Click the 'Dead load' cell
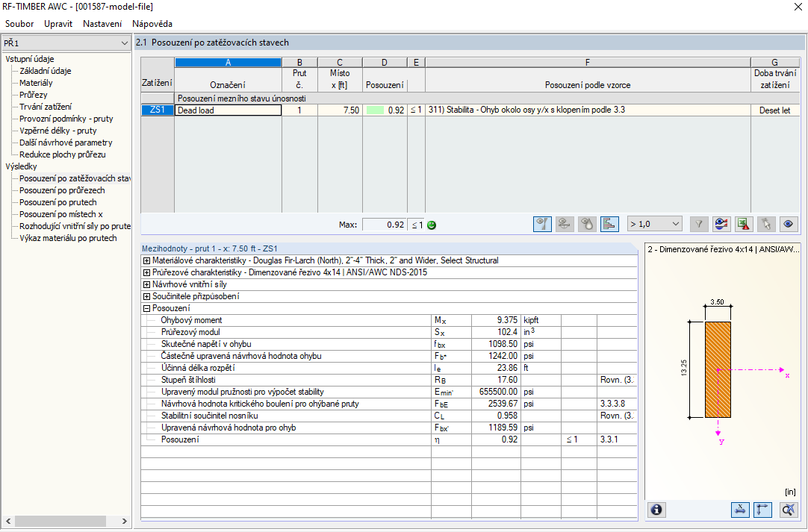The image size is (808, 532). tap(229, 110)
